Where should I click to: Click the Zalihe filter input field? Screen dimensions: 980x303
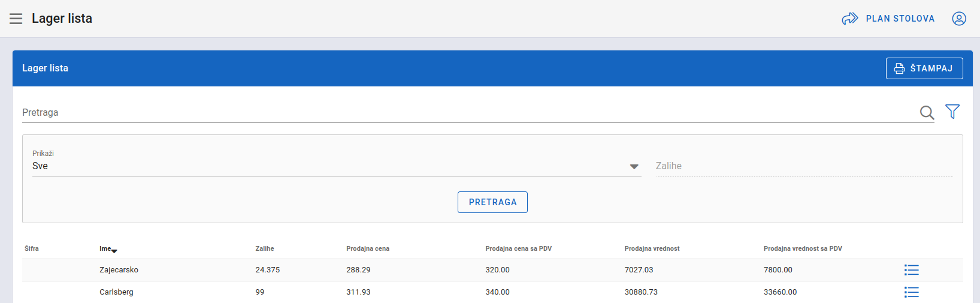(x=804, y=166)
